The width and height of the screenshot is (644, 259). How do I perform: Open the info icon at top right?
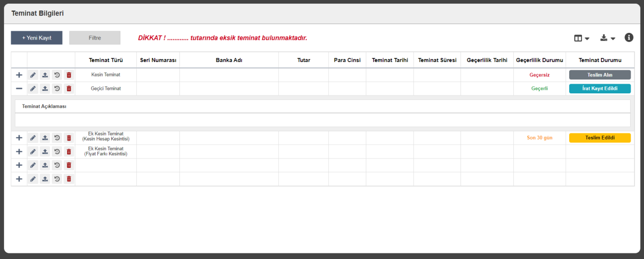click(629, 37)
